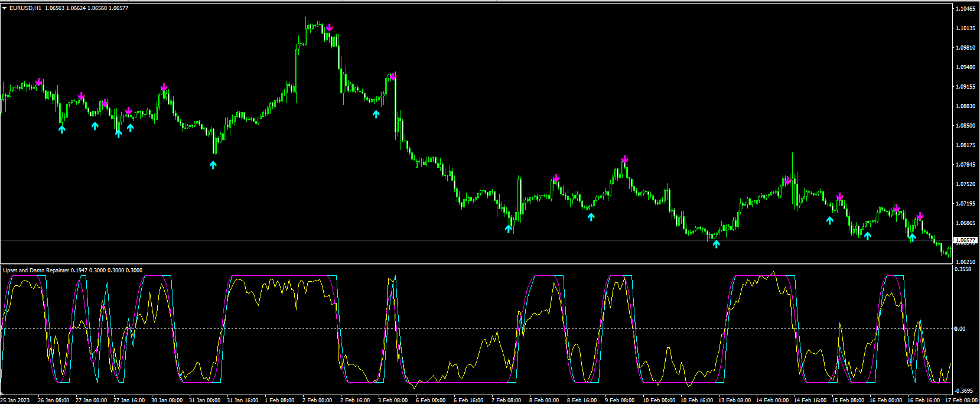The width and height of the screenshot is (980, 404).
Task: Click the 6 Feb 16:00 time label
Action: pyautogui.click(x=469, y=400)
